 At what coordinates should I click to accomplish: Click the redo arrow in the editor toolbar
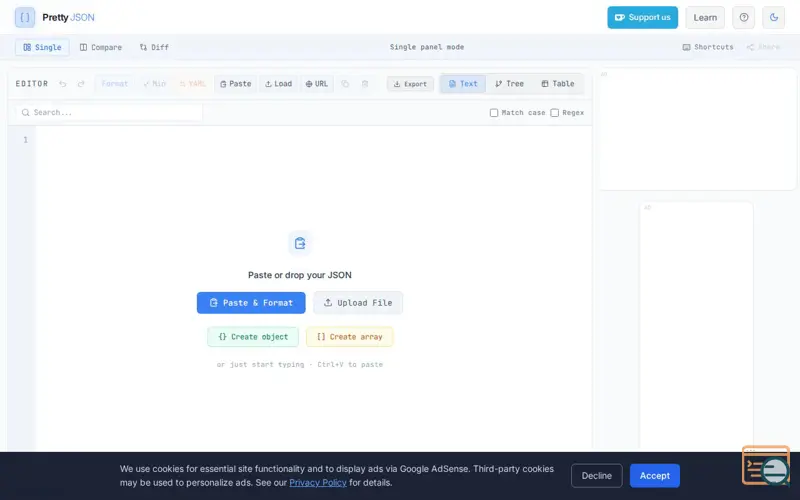(81, 84)
